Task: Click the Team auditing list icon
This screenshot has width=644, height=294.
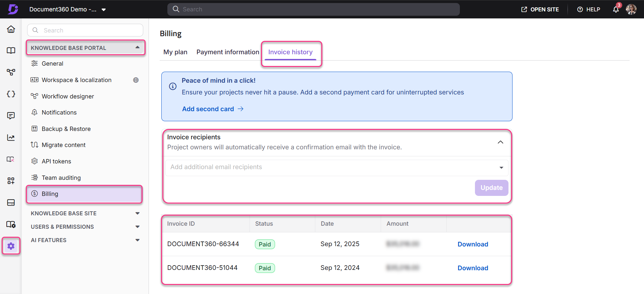Action: pyautogui.click(x=34, y=177)
